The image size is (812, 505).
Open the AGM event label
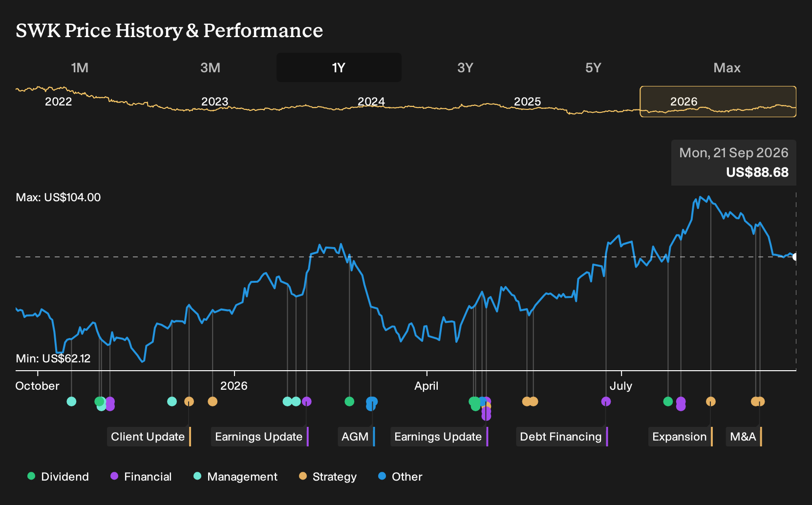[356, 437]
